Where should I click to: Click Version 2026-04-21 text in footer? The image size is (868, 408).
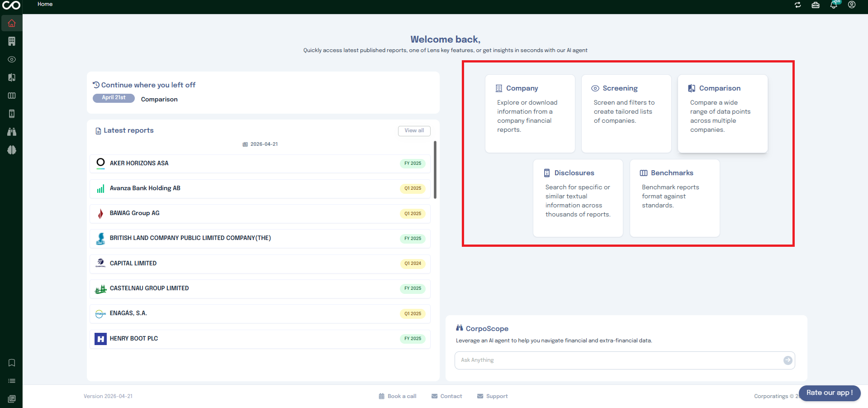click(108, 396)
